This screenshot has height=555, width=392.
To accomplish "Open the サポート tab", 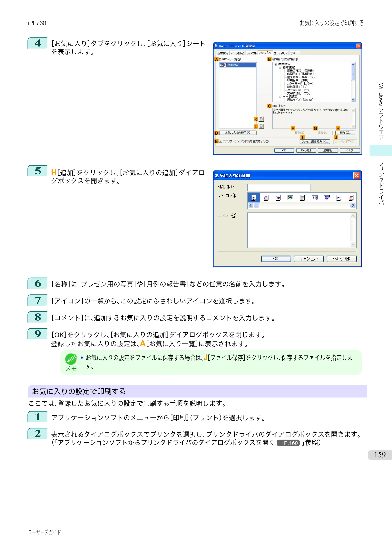I will pos(295,53).
